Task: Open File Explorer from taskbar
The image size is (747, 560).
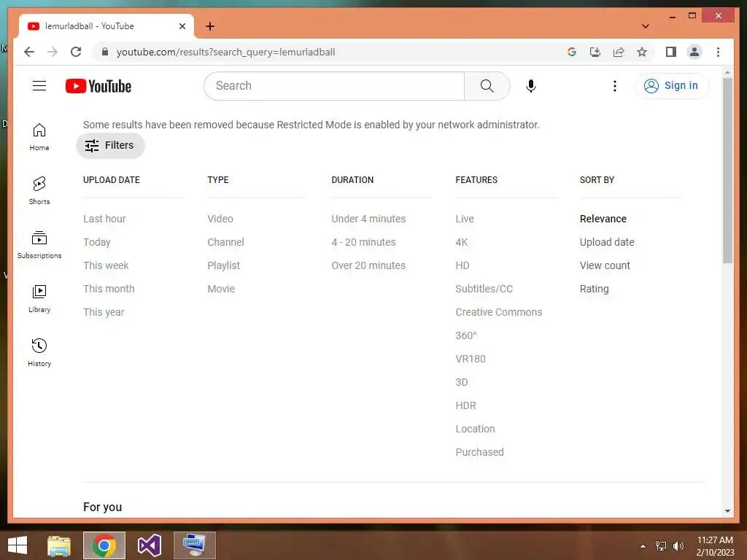Action: (59, 545)
